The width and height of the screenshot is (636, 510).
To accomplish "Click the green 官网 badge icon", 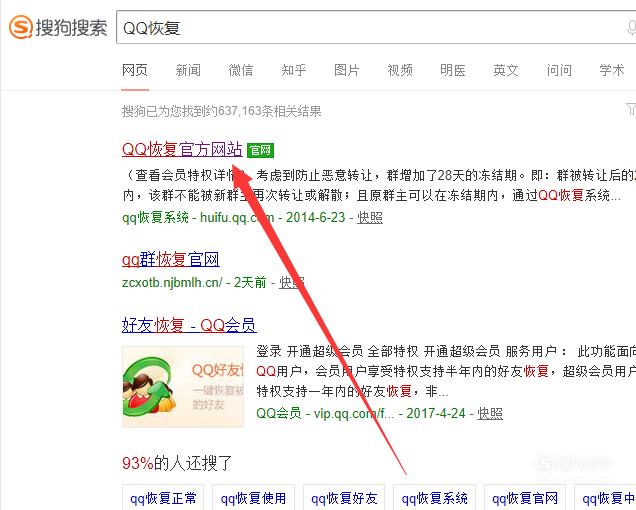I will pos(260,151).
